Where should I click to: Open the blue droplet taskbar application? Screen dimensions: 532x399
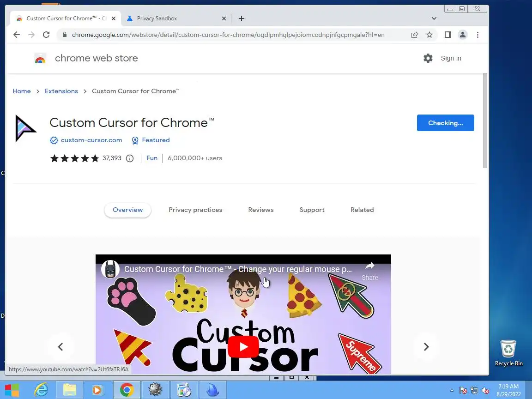point(213,390)
